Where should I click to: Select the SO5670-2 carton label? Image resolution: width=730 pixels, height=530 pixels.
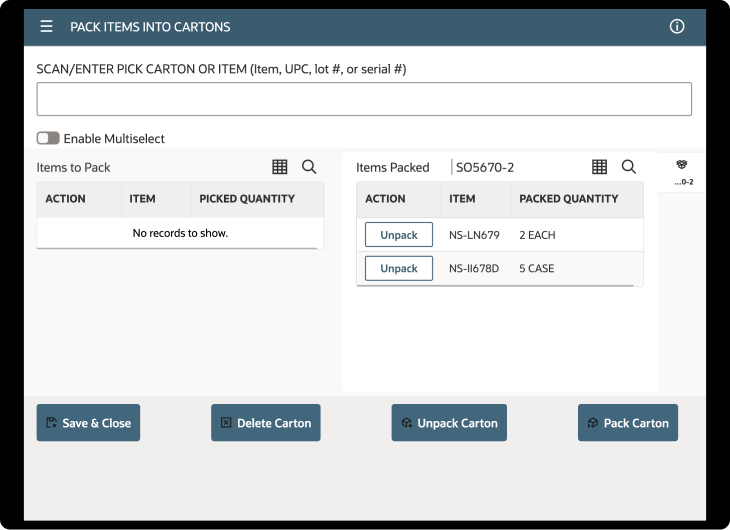click(x=485, y=168)
